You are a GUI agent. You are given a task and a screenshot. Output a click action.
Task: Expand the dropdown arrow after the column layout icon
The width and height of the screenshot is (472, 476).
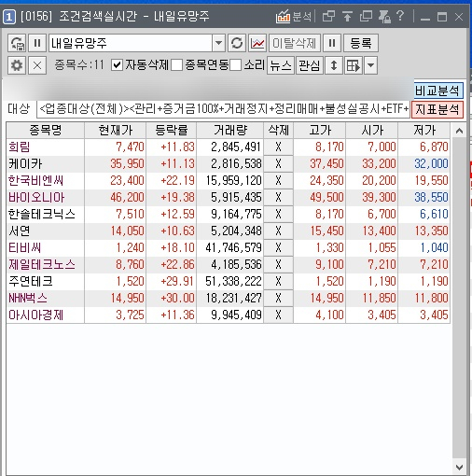370,65
